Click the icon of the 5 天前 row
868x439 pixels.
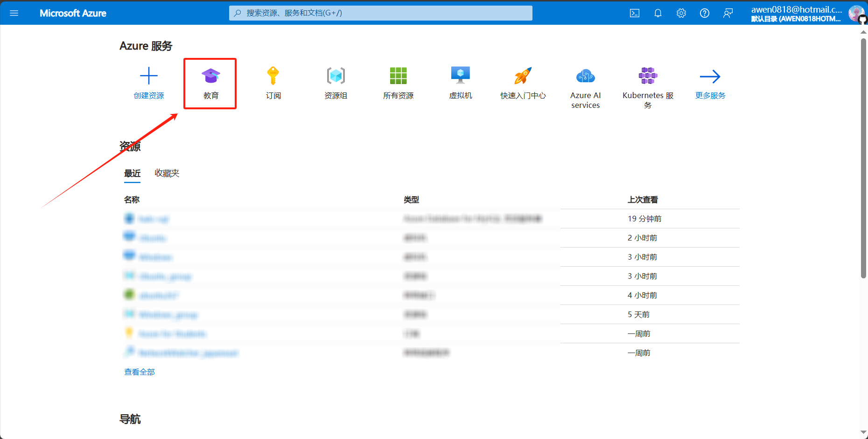click(x=129, y=313)
